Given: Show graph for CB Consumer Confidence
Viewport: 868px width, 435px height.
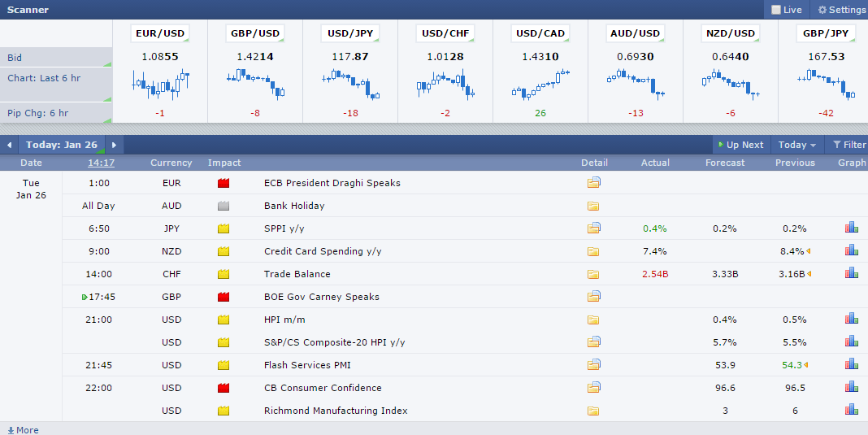Looking at the screenshot, I should coord(852,388).
